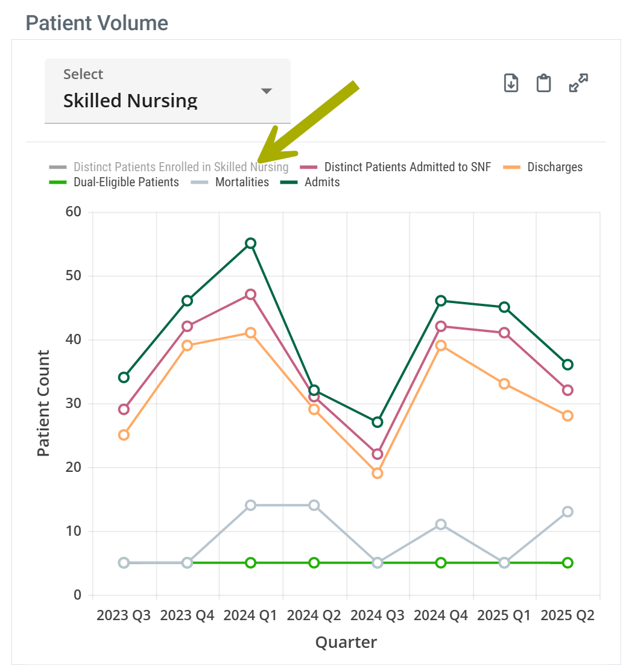The width and height of the screenshot is (626, 672).
Task: Show Distinct Patients Enrolled in Skilled Nursing series
Action: coord(181,167)
